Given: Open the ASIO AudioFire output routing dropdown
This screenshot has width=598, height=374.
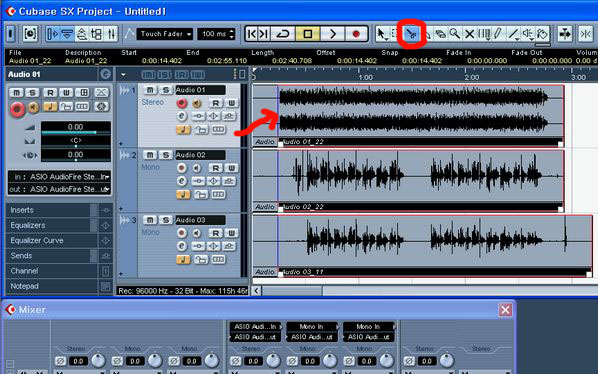Looking at the screenshot, I should [x=59, y=189].
